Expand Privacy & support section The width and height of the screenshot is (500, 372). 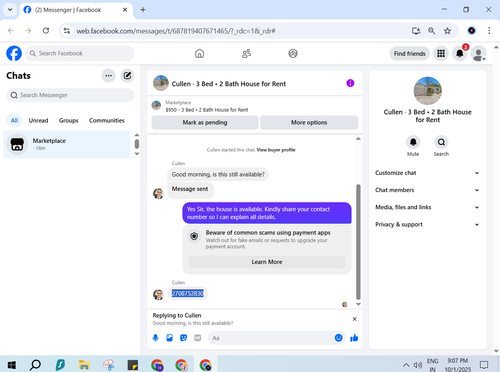(x=427, y=225)
